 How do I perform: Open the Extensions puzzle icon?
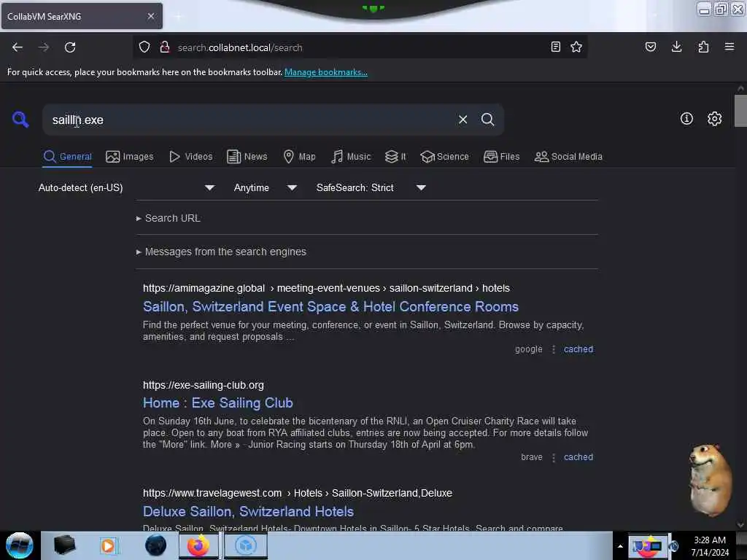[x=703, y=47]
